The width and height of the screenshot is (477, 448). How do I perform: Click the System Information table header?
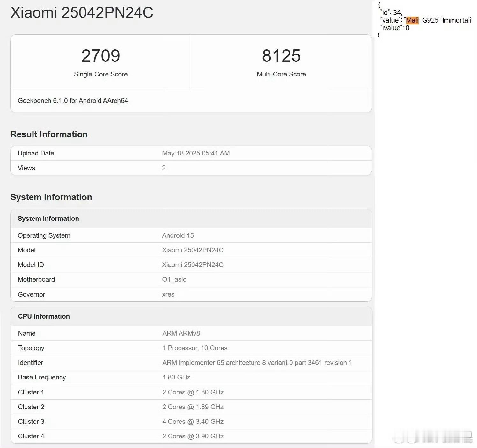point(48,219)
